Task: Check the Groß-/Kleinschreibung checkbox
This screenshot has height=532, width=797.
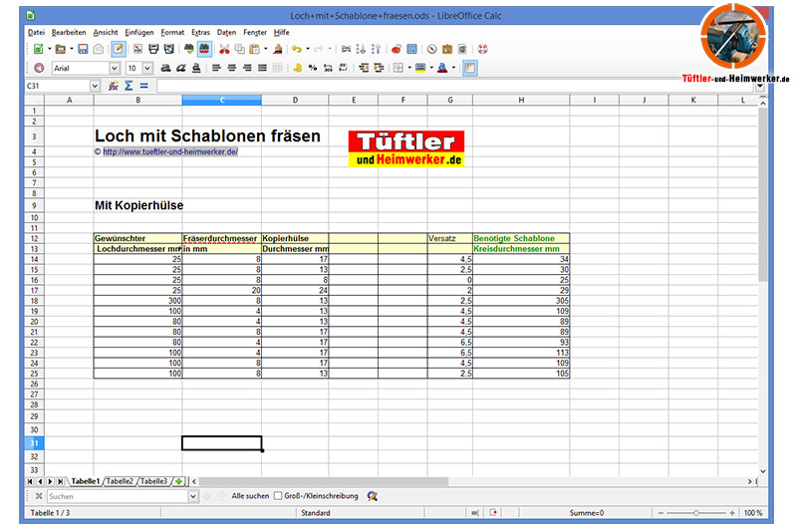Action: [x=278, y=496]
